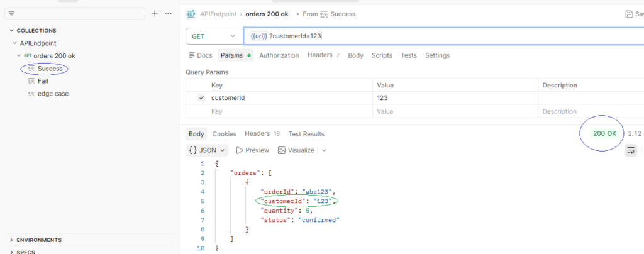The width and height of the screenshot is (644, 254).
Task: Uncheck the customerId query param checkbox
Action: 201,98
